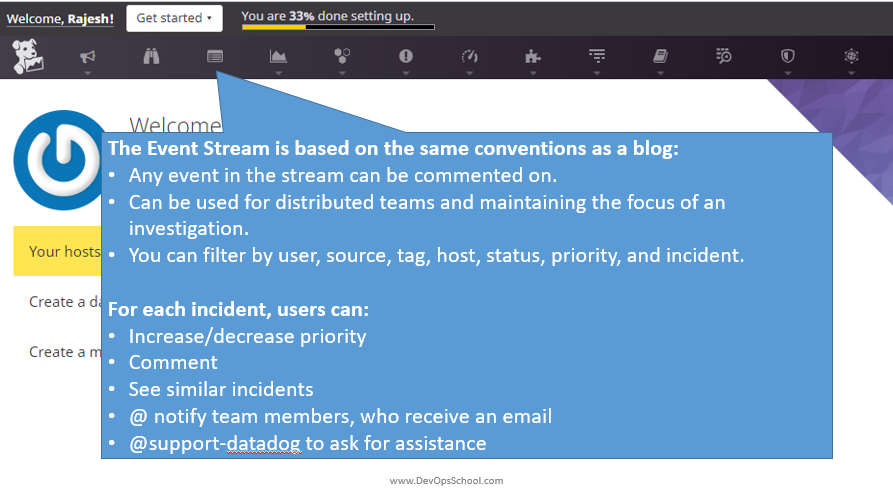
Task: Open the Dashboards area chart icon
Action: point(278,57)
